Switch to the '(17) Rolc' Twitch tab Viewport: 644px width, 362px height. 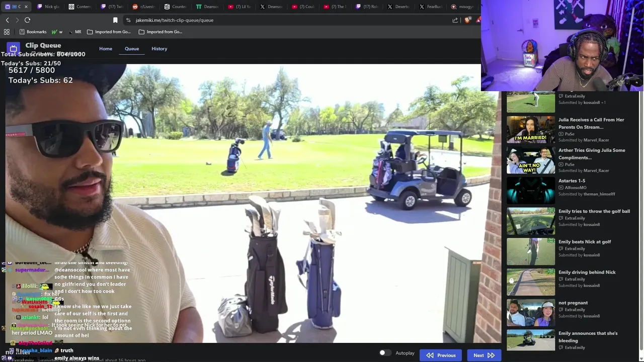tap(368, 7)
